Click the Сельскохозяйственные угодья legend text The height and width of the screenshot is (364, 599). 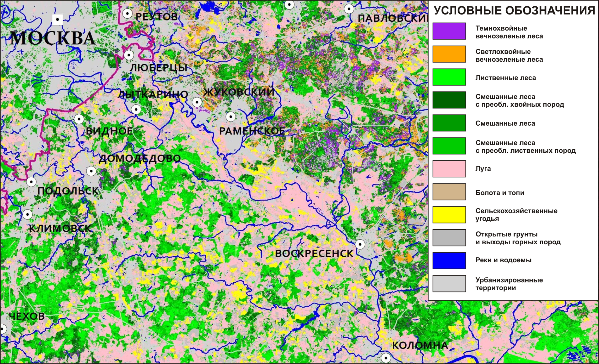(517, 215)
